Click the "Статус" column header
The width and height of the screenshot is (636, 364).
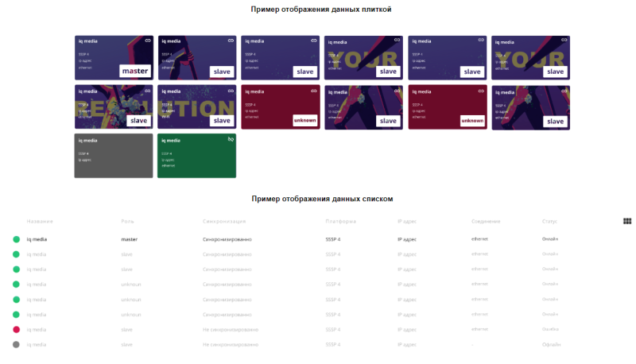click(x=550, y=222)
